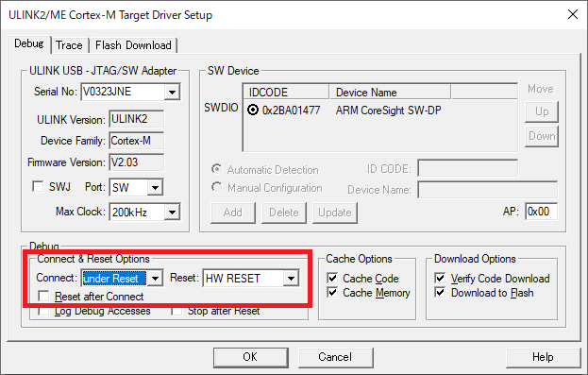Click the Firmware Version V2.03 field
588x375 pixels.
(137, 162)
